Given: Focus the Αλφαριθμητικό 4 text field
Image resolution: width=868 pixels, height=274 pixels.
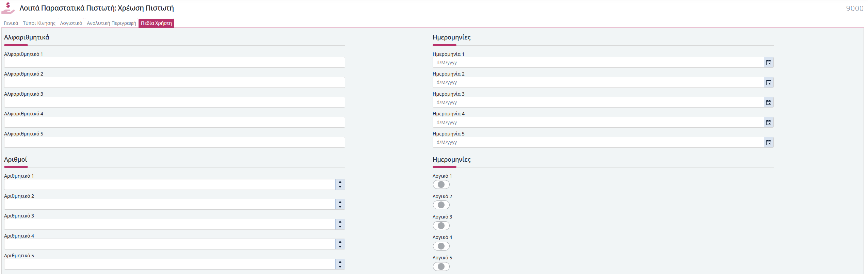Looking at the screenshot, I should tap(175, 122).
